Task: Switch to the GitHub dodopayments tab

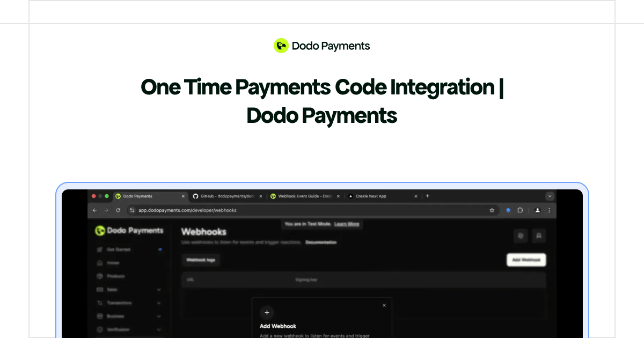Action: point(228,196)
